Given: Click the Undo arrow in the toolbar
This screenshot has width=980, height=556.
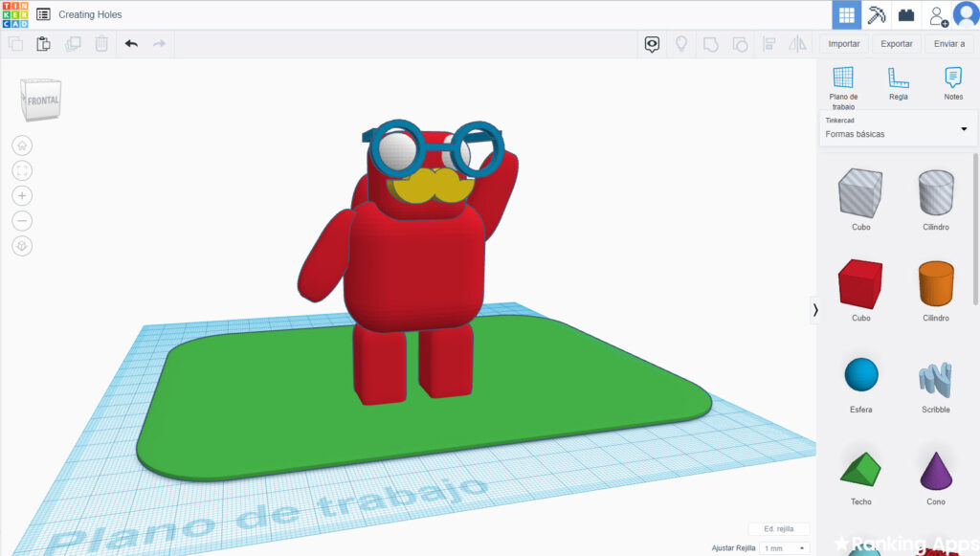Looking at the screenshot, I should (131, 44).
